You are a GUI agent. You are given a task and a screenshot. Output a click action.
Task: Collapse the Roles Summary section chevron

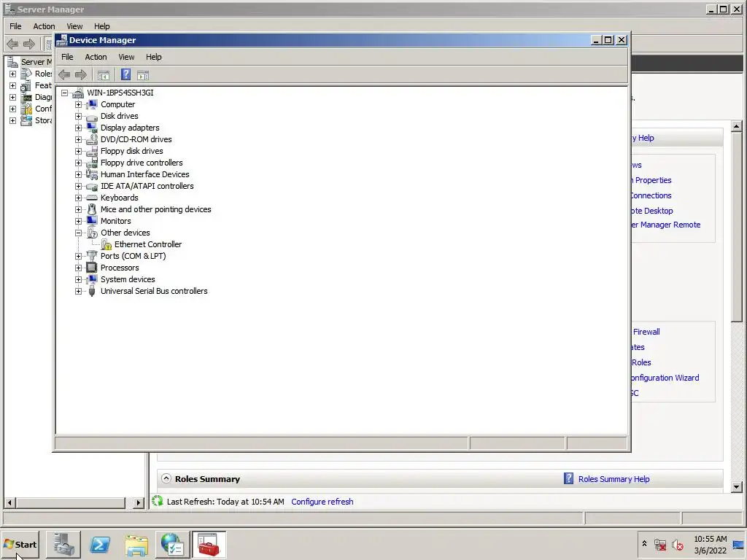[166, 478]
